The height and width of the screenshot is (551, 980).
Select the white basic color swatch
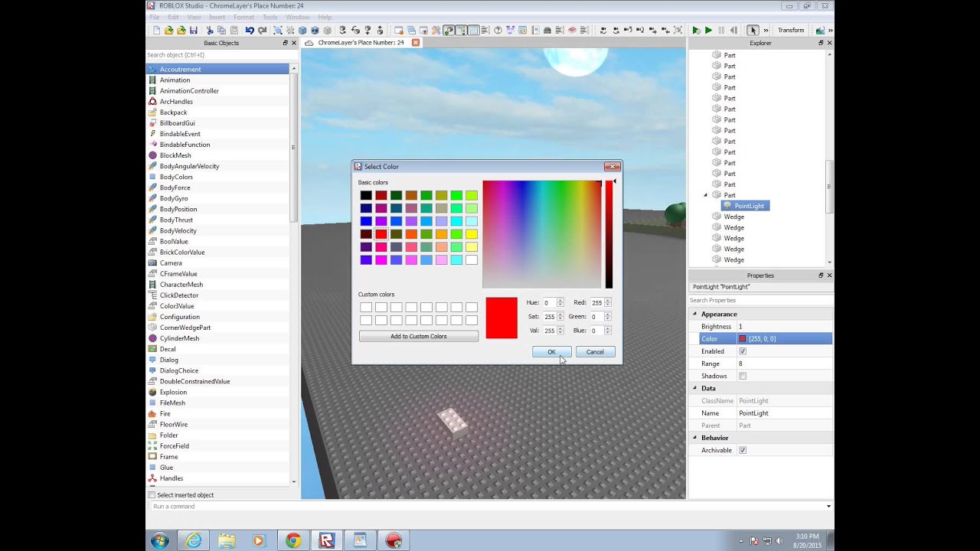pos(472,260)
